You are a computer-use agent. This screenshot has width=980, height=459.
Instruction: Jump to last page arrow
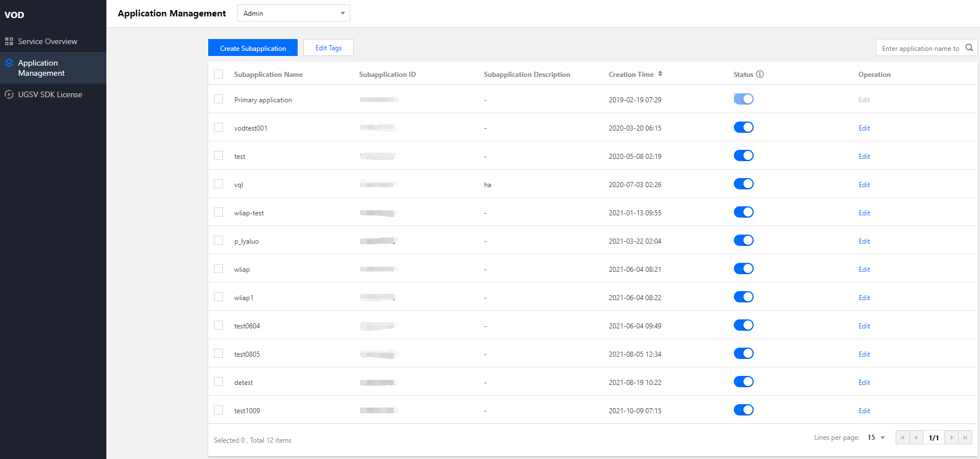coord(965,438)
